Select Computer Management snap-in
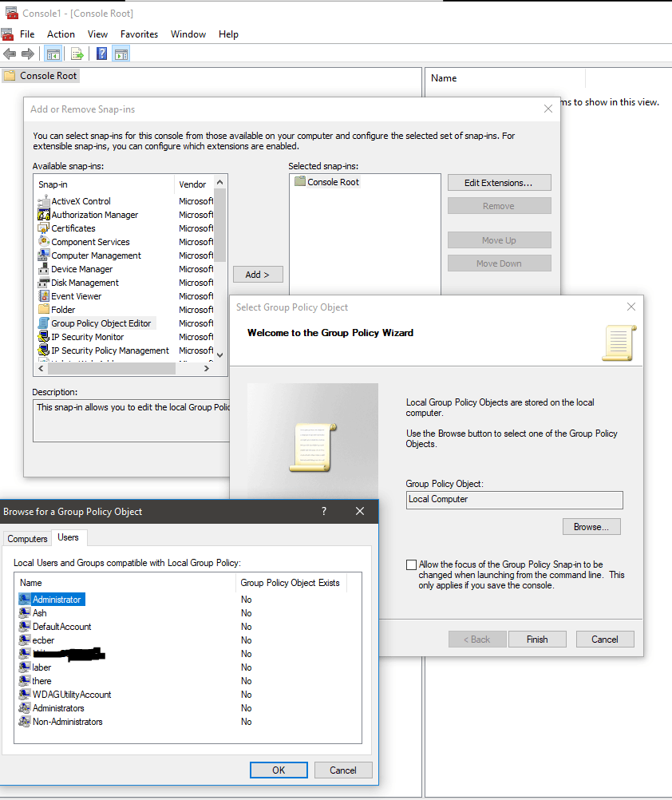The image size is (672, 800). (89, 255)
